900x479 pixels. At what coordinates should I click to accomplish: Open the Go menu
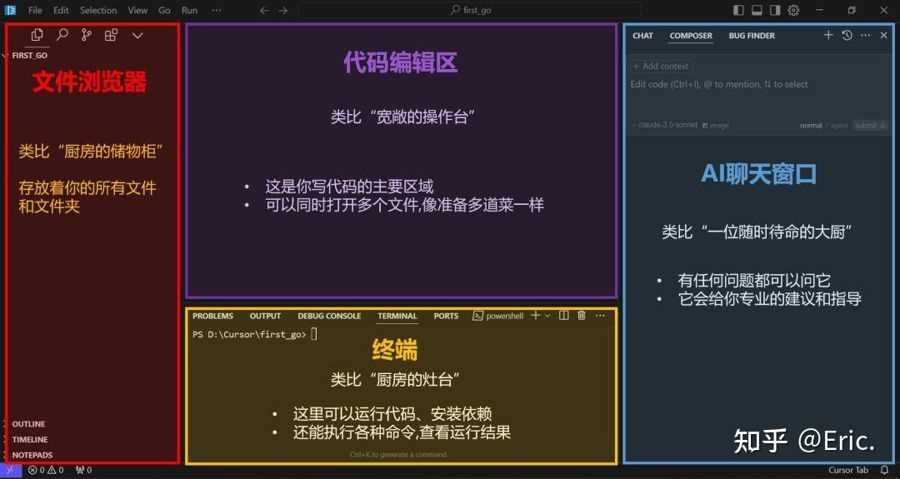coord(164,10)
